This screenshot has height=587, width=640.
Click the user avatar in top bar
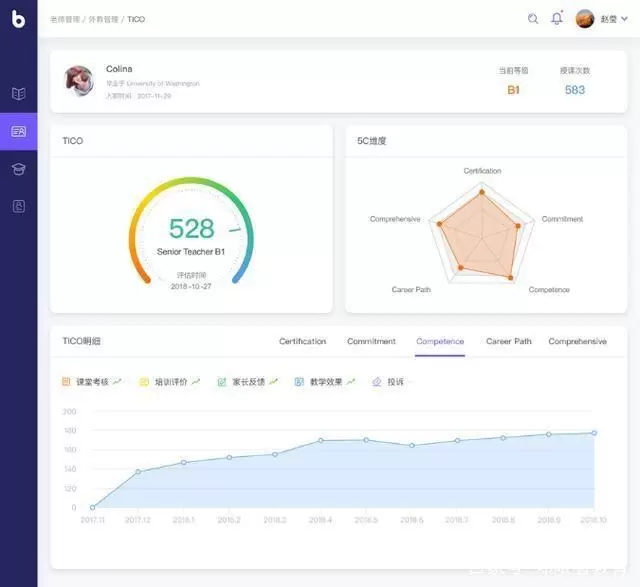coord(585,19)
